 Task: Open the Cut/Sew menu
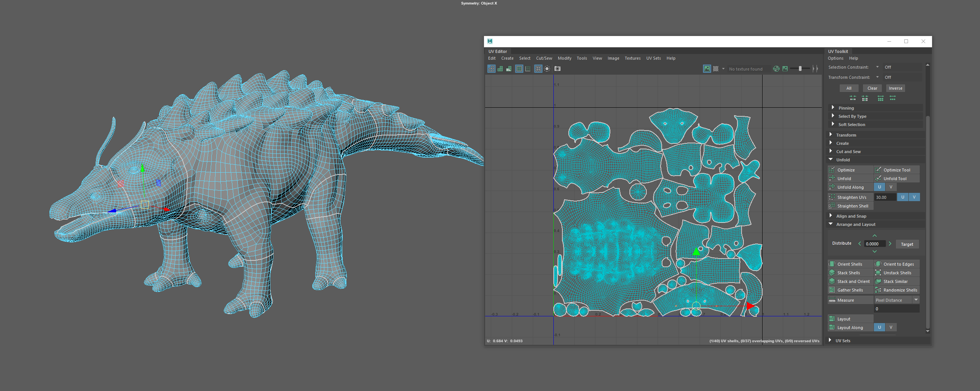point(544,58)
